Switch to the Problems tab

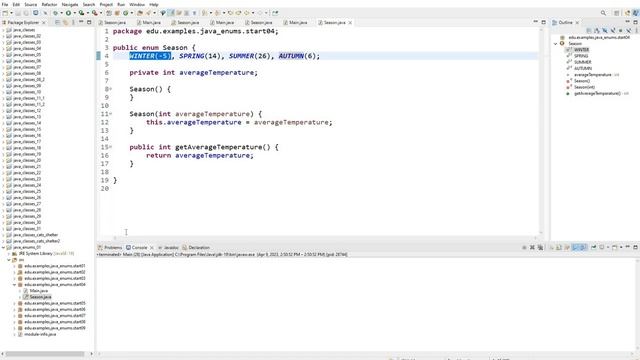[110, 247]
